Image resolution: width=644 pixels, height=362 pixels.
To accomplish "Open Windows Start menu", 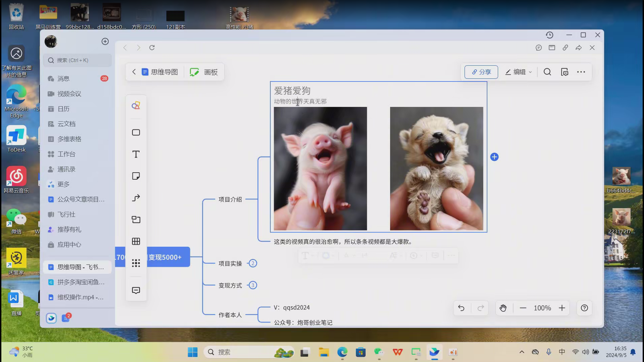I will coord(193,352).
